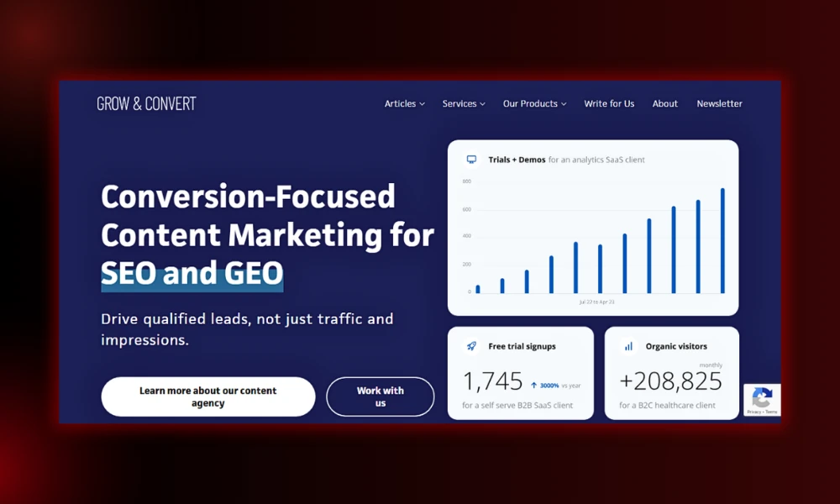This screenshot has width=840, height=504.
Task: Click the monitor icon next to Trials + Demos
Action: [472, 158]
